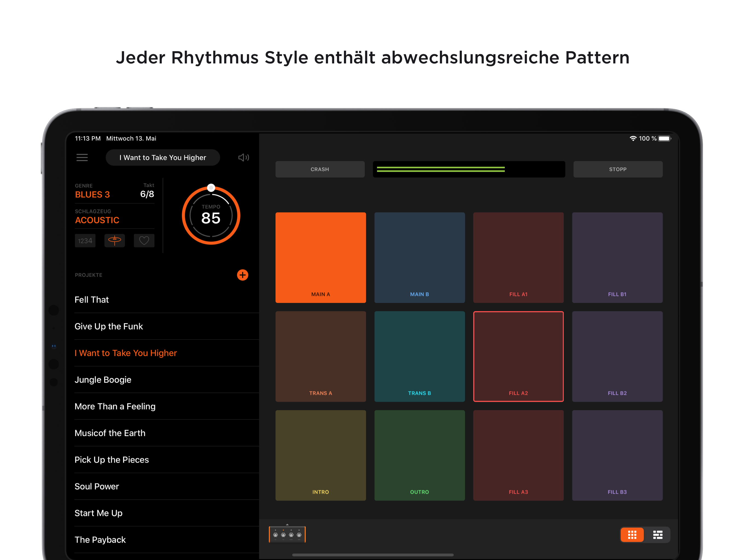Add new project with orange plus
747x560 pixels.
[243, 275]
